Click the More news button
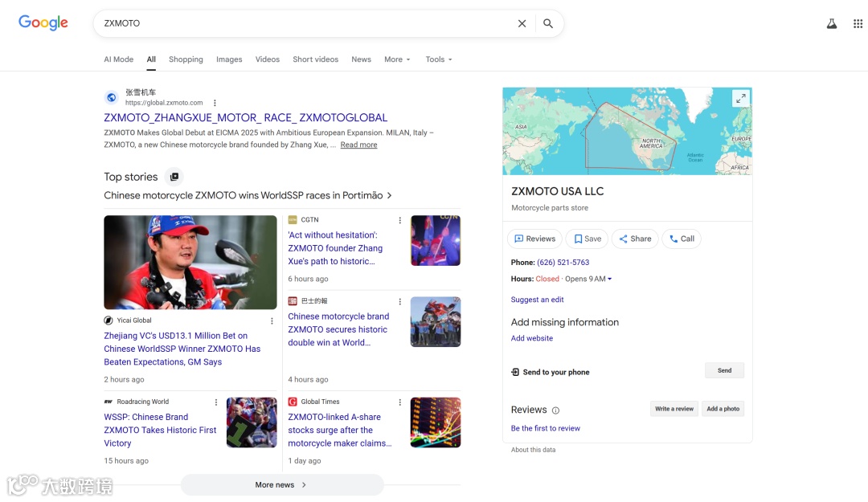The image size is (868, 502). click(282, 485)
